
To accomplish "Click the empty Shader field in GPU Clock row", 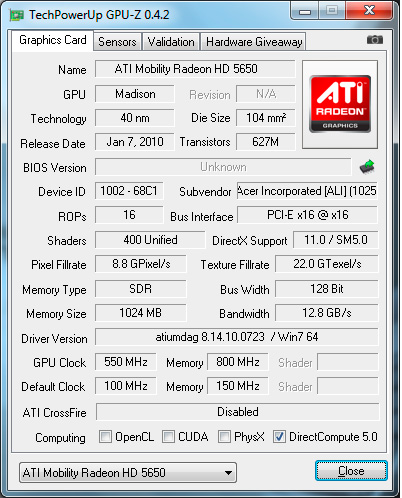I will point(348,362).
